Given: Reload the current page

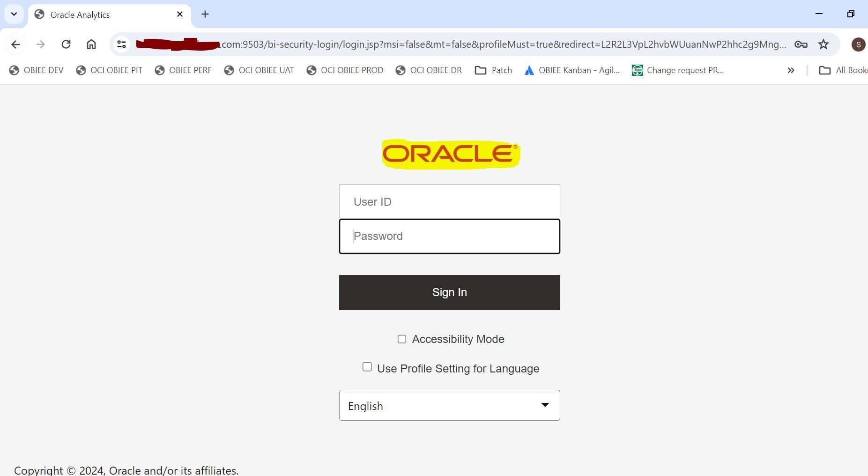Looking at the screenshot, I should point(66,44).
